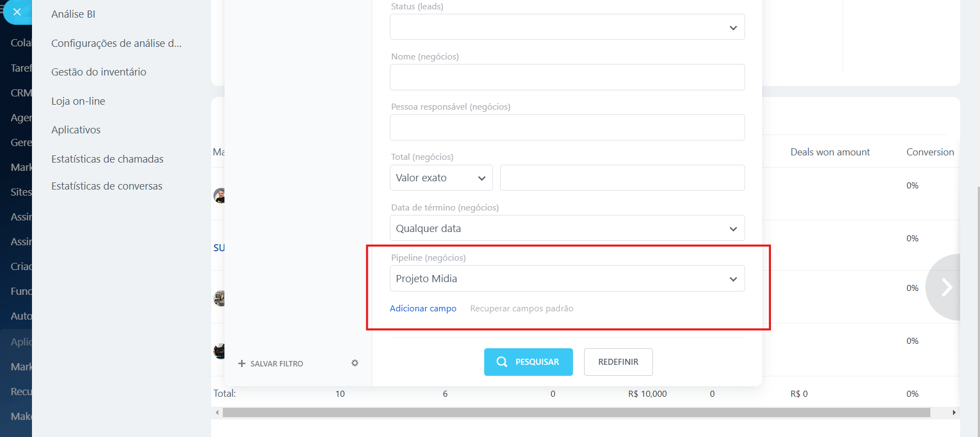Click Recuperar campos padrão link

pyautogui.click(x=521, y=309)
